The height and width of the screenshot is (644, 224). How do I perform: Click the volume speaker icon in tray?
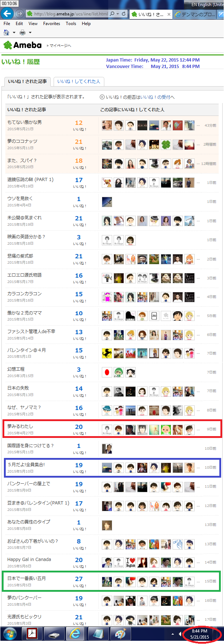tap(181, 634)
